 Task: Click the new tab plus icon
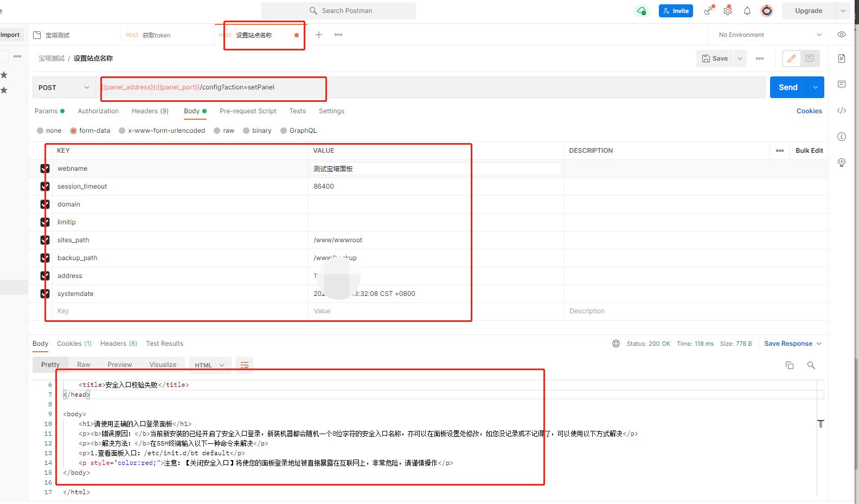[319, 35]
